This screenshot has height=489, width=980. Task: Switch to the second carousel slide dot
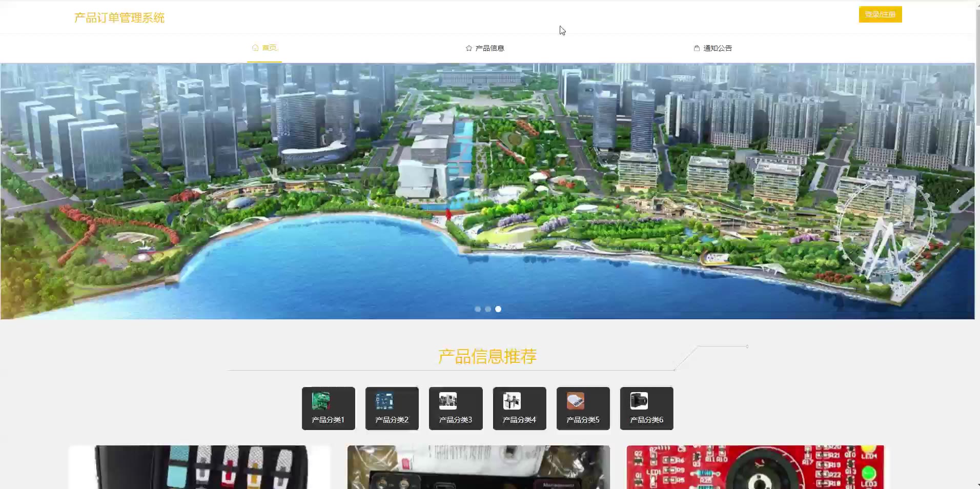coord(488,309)
